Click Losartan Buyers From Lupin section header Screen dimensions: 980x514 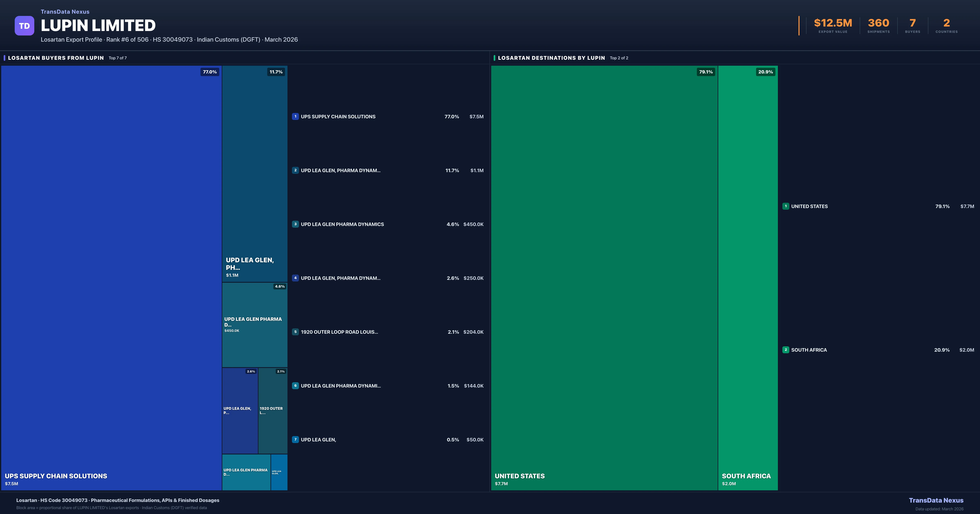[x=56, y=58]
